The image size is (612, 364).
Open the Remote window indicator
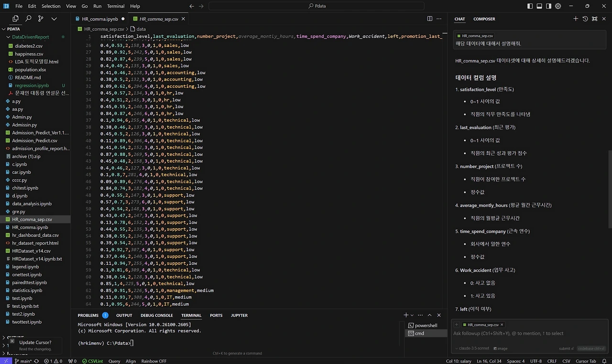(5, 361)
